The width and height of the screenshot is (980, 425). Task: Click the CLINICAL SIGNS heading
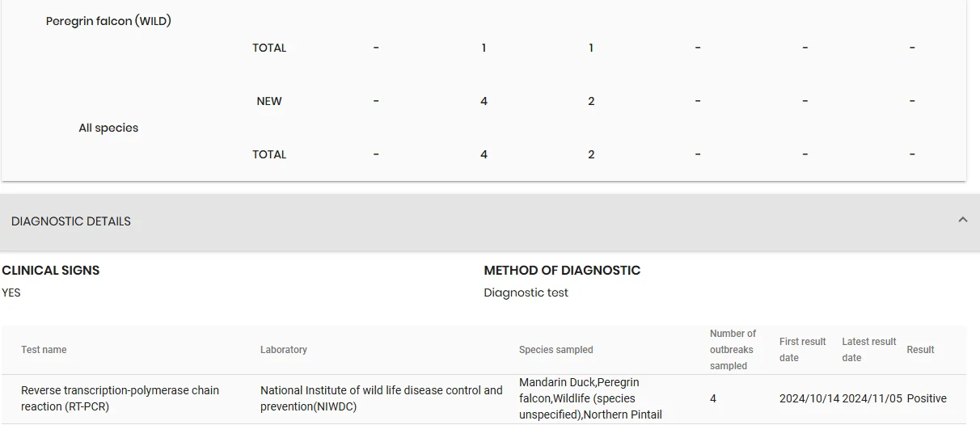coord(51,271)
